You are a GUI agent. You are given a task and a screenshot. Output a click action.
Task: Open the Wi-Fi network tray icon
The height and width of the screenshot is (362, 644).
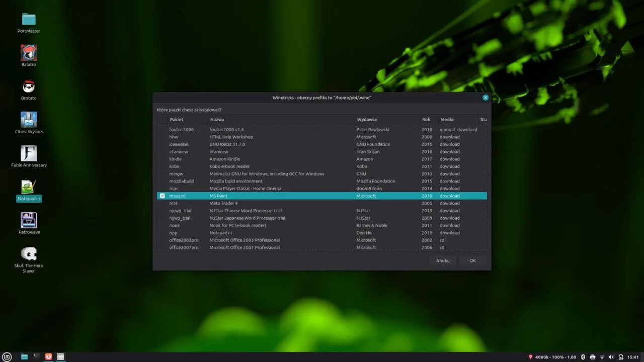tap(602, 357)
